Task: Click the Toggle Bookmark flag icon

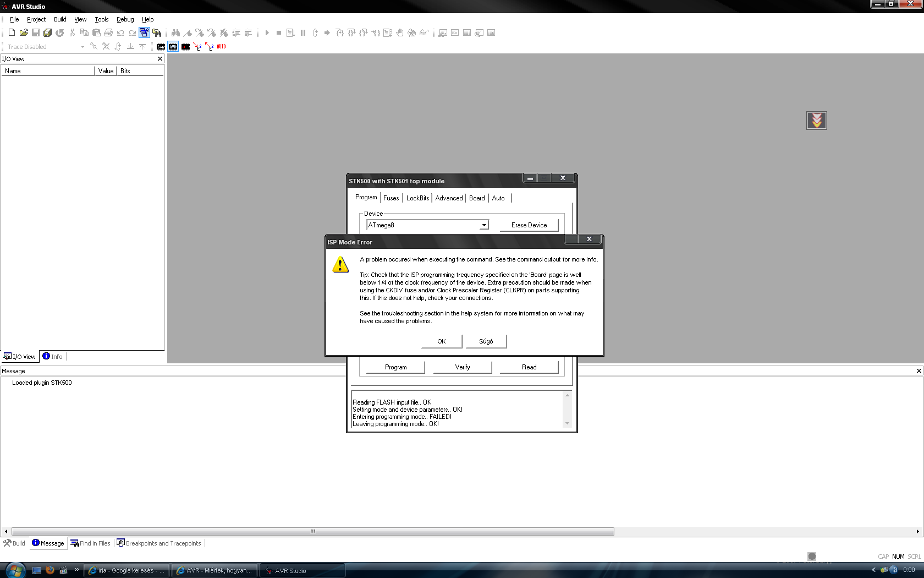Action: 188,33
